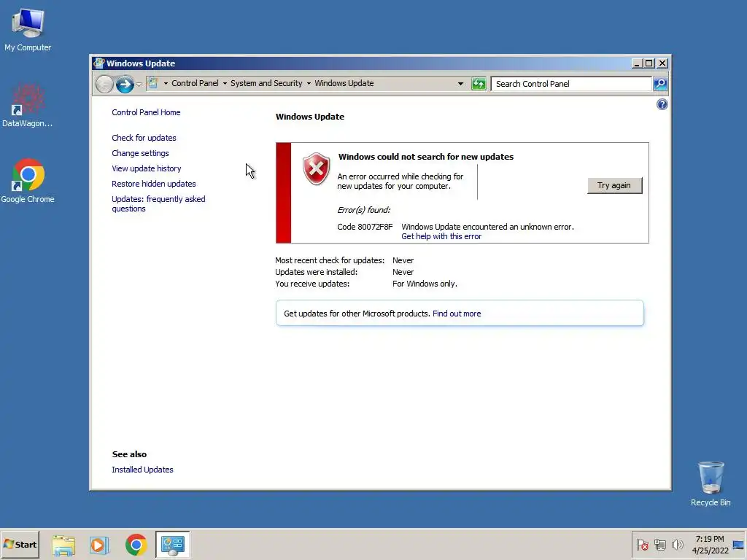Click the Back navigation arrow

tap(104, 85)
